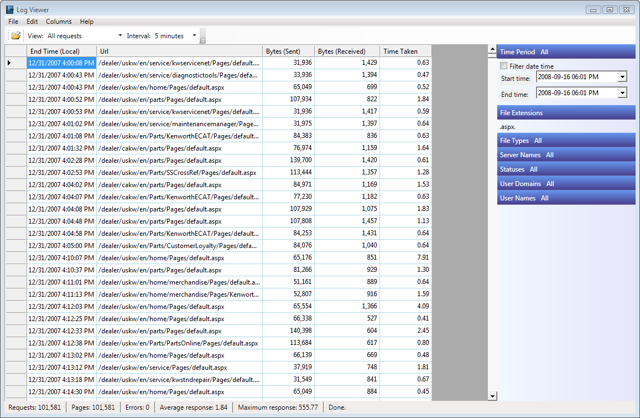This screenshot has height=418, width=640.
Task: Click the open log file folder icon
Action: click(16, 36)
